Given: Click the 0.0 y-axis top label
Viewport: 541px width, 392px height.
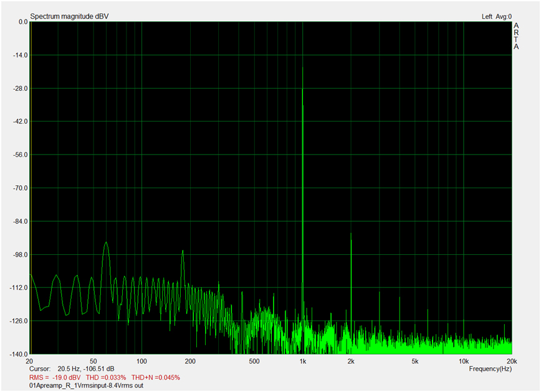Looking at the screenshot, I should pyautogui.click(x=22, y=22).
